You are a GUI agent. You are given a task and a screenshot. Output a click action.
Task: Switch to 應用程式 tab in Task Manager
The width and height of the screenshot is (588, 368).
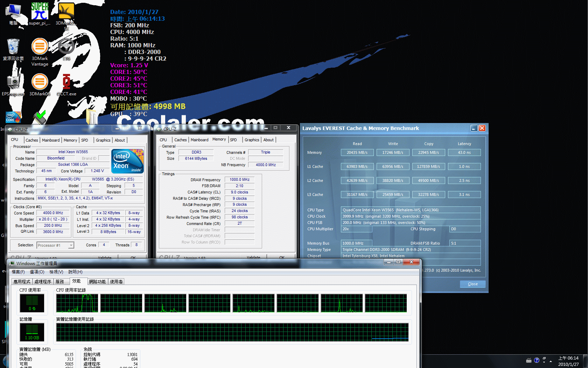point(22,282)
